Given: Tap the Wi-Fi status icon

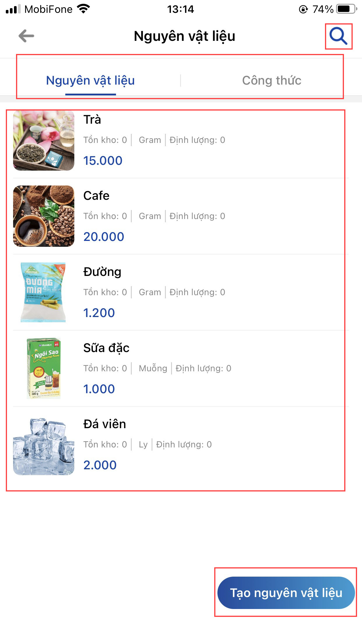Looking at the screenshot, I should 84,9.
